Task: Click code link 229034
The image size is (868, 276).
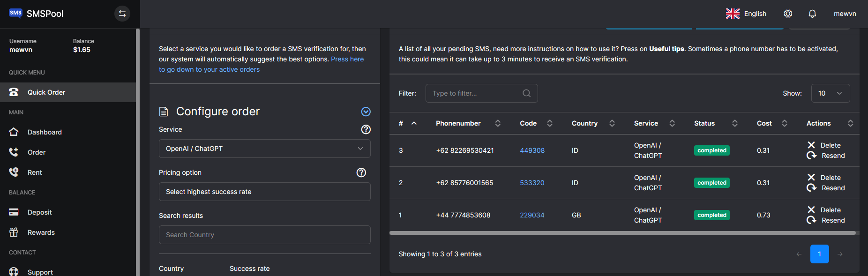Action: coord(532,215)
